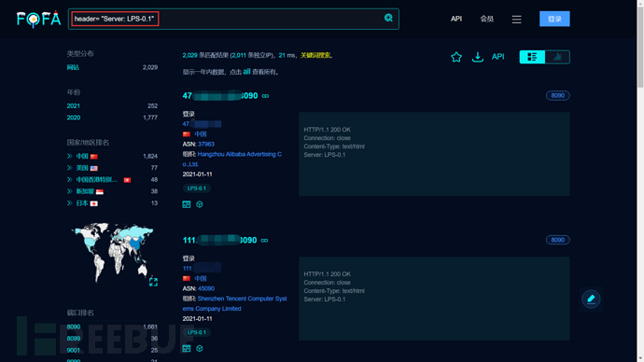Click the all link to view everything

click(246, 72)
